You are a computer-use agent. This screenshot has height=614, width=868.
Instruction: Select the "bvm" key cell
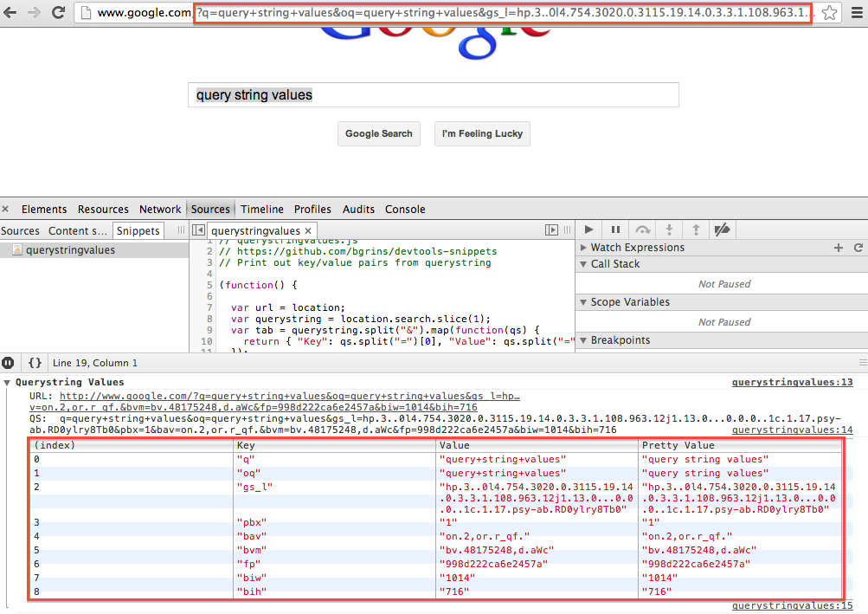[334, 550]
